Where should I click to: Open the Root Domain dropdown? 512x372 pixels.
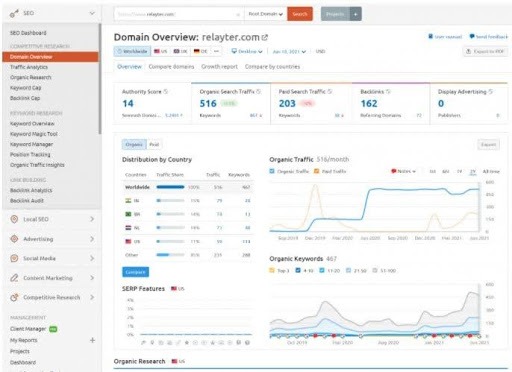tap(266, 14)
